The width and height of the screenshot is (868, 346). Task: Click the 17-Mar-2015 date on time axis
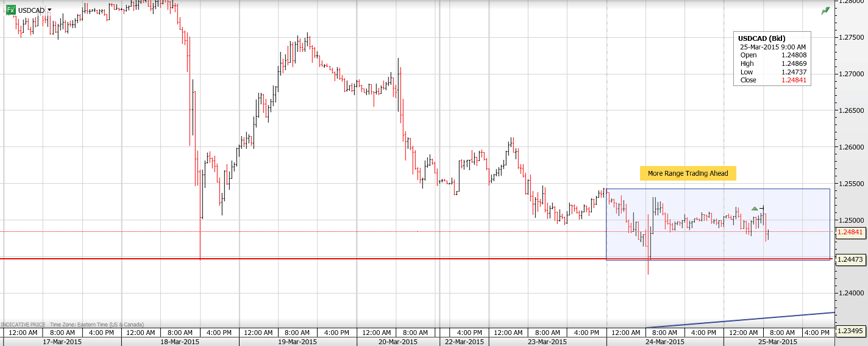pyautogui.click(x=62, y=342)
